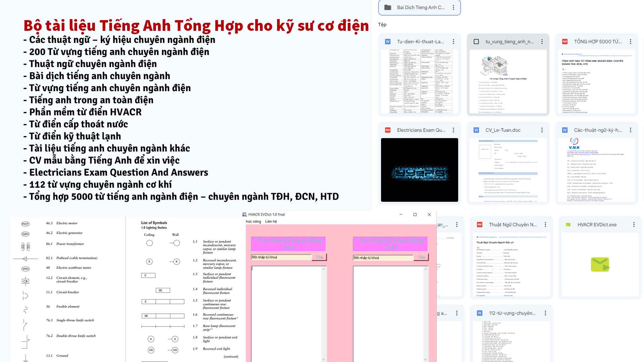Image resolution: width=644 pixels, height=362 pixels.
Task: Open more options for Bai Dich Tieng Anh folder
Action: click(x=453, y=7)
